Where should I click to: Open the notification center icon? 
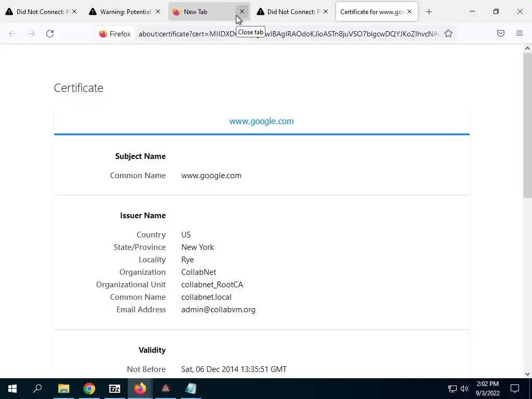[x=515, y=389]
